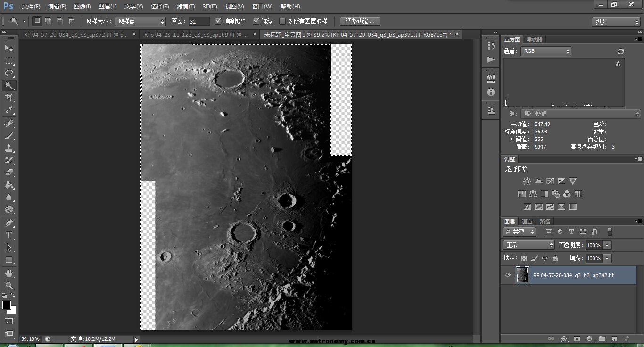Screen dimensions: 644x347
Task: Open layer blend mode 正常 dropdown
Action: (529, 245)
